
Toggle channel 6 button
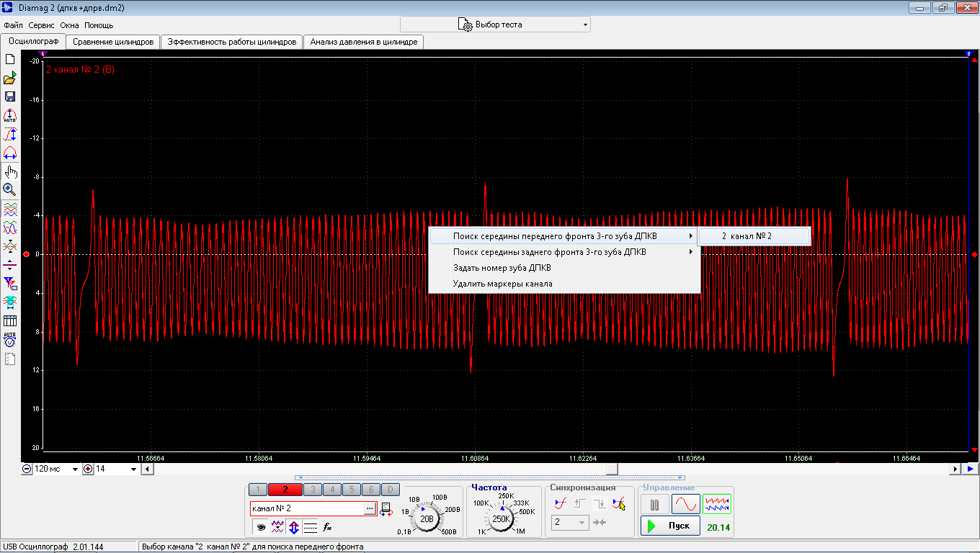370,490
